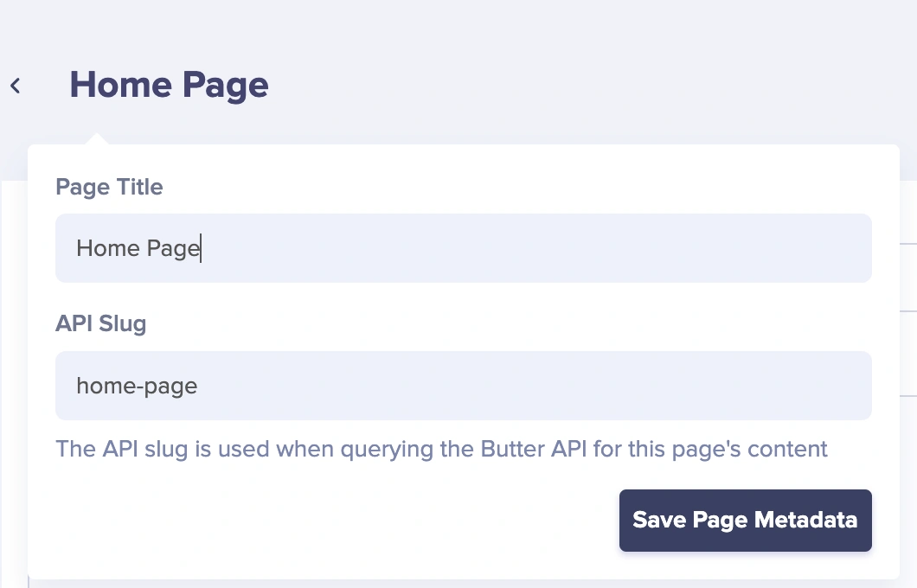Image resolution: width=917 pixels, height=588 pixels.
Task: Click the API Slug label
Action: pos(100,323)
